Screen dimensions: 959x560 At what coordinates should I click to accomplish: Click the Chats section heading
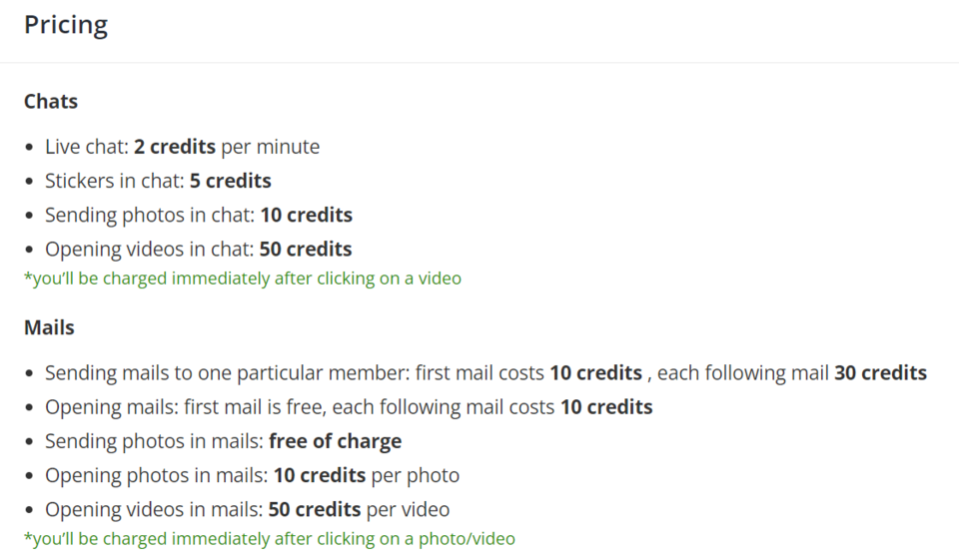pos(51,102)
